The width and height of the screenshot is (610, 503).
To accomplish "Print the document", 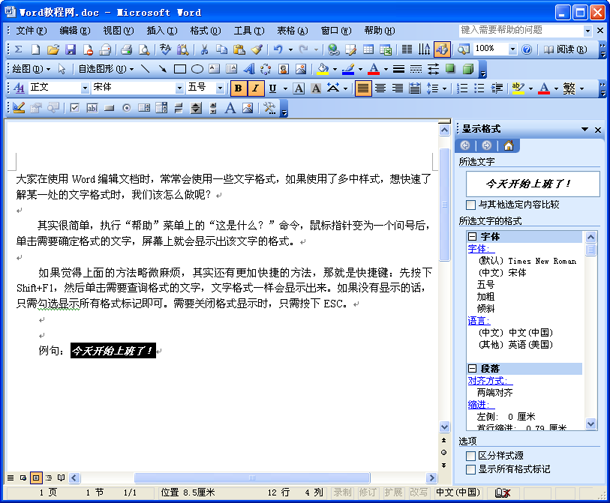I will pyautogui.click(x=126, y=49).
